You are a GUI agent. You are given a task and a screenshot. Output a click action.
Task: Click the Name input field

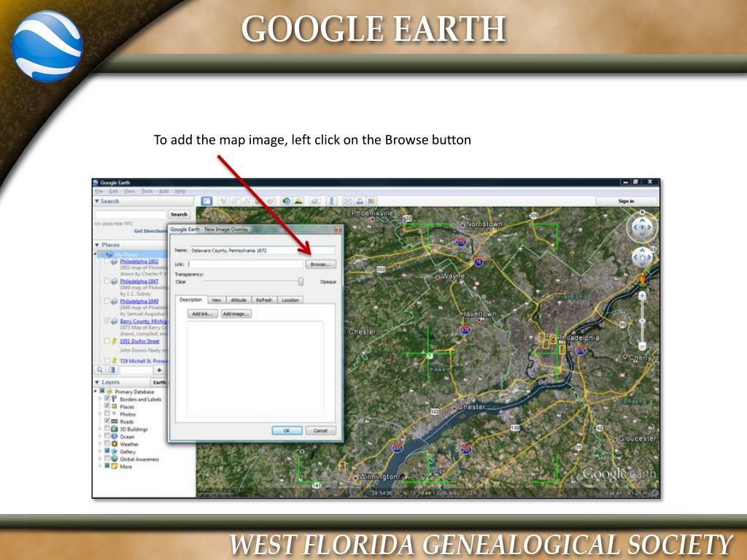pos(263,250)
